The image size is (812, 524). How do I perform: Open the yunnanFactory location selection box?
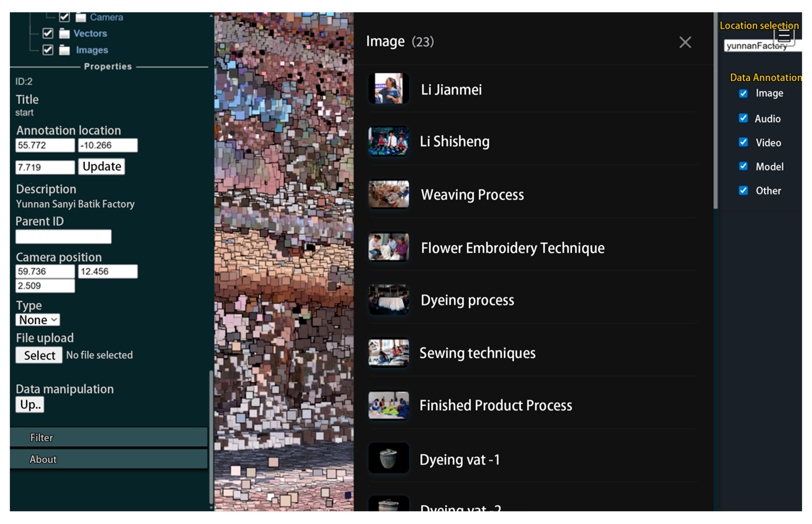point(762,46)
